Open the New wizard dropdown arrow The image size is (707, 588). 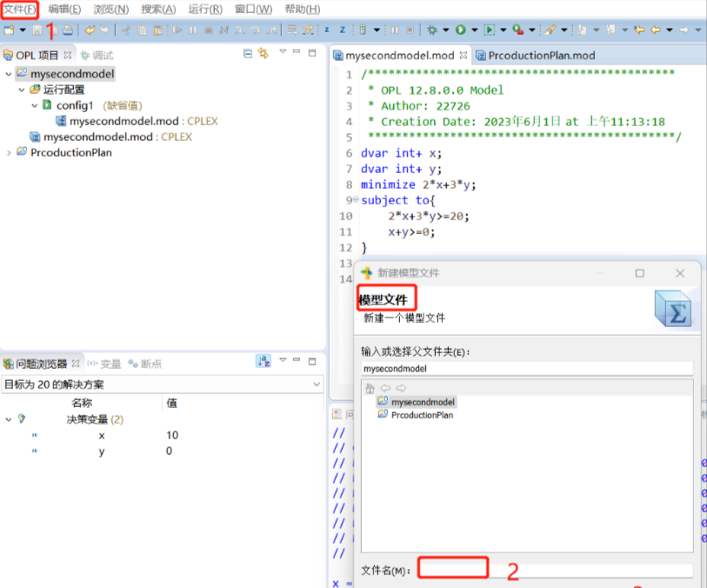(23, 30)
